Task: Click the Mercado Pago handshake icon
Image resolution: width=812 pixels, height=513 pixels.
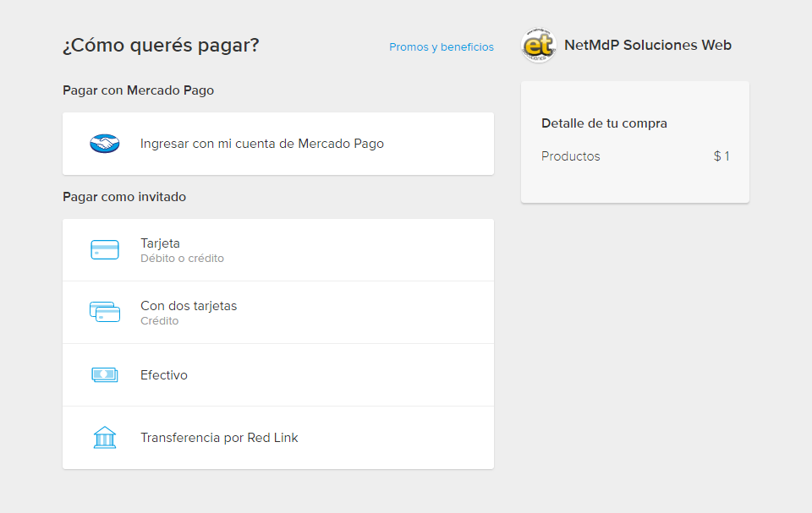Action: (105, 144)
